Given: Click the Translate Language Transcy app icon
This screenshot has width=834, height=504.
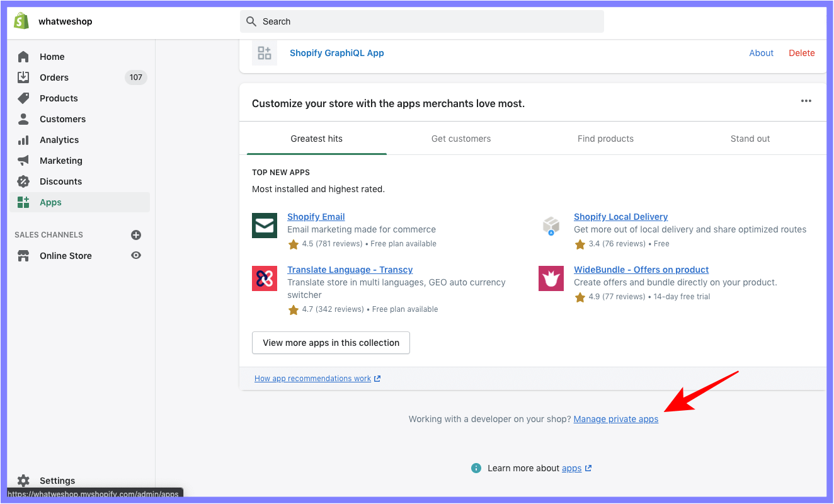Looking at the screenshot, I should [265, 278].
